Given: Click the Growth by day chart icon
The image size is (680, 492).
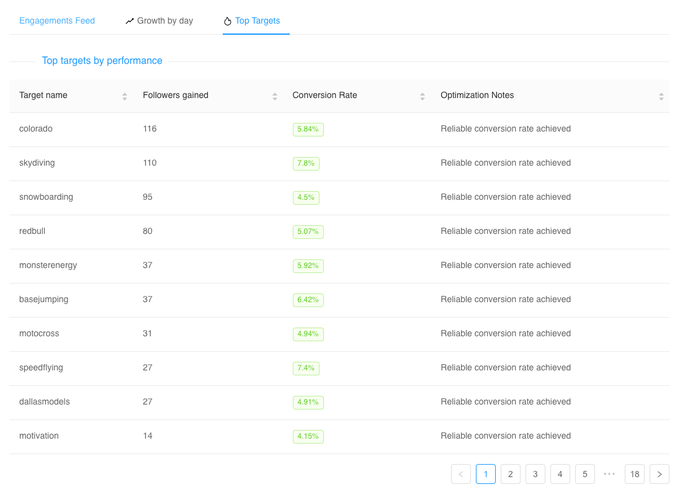Looking at the screenshot, I should point(130,21).
